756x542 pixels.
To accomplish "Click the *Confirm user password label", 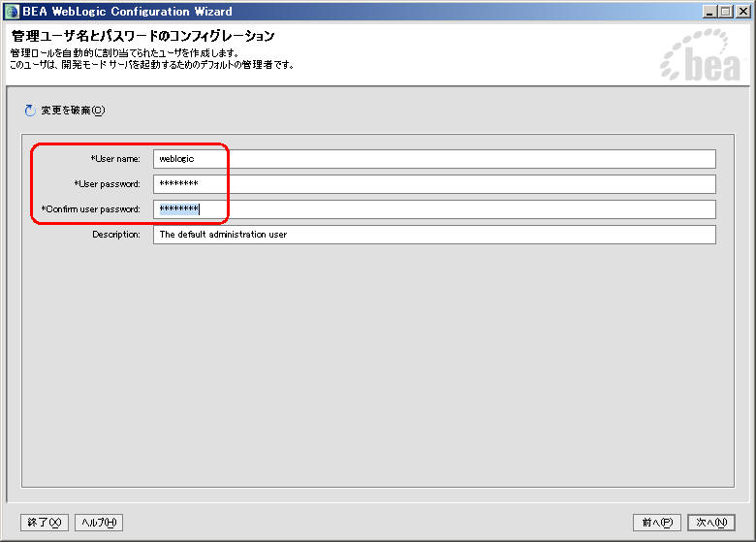I will (91, 209).
